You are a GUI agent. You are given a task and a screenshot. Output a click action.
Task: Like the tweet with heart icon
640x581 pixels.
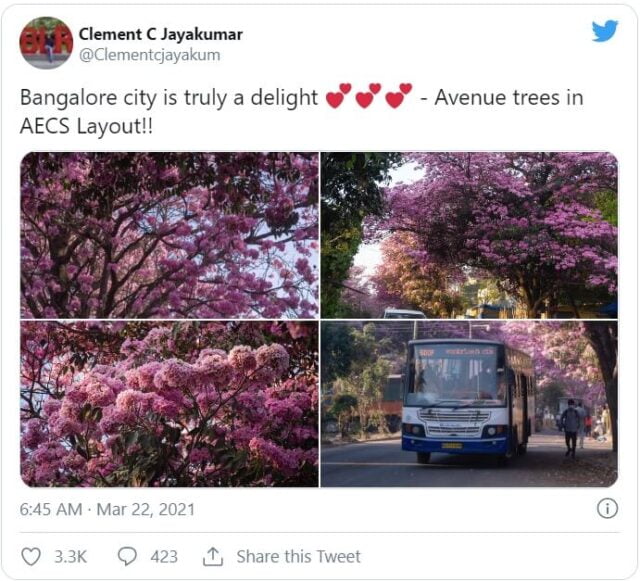pyautogui.click(x=31, y=557)
